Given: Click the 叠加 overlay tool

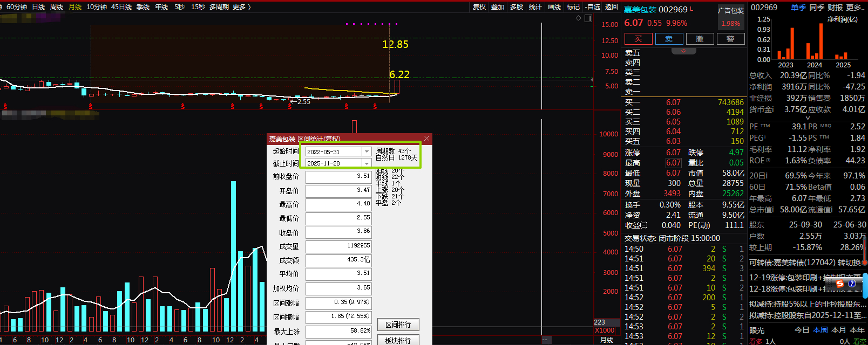Looking at the screenshot, I should 498,6.
